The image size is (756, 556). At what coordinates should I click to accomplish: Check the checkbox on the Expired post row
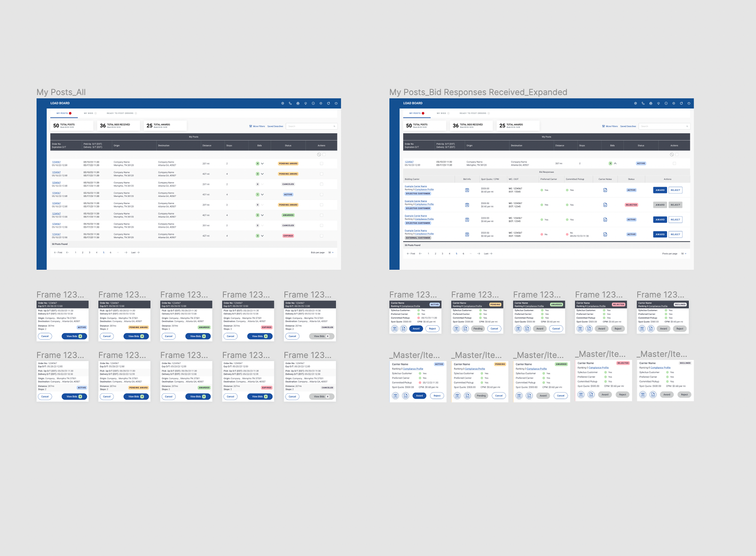pyautogui.click(x=321, y=236)
